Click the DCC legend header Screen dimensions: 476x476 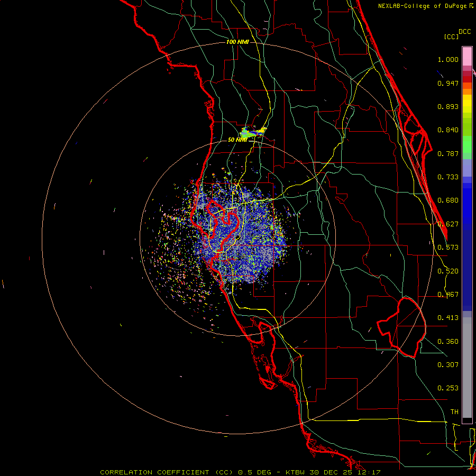tap(464, 32)
